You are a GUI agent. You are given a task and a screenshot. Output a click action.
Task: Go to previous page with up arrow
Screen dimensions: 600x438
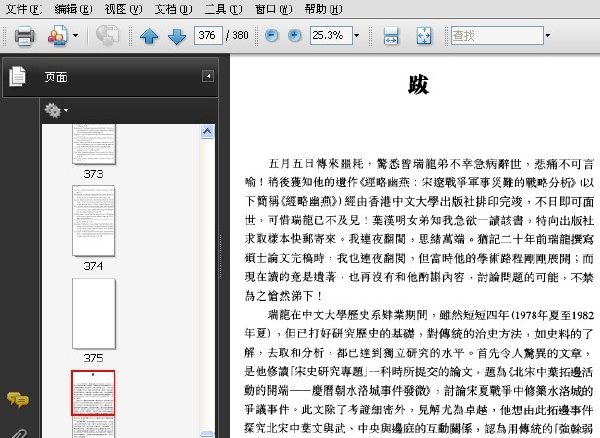point(149,36)
